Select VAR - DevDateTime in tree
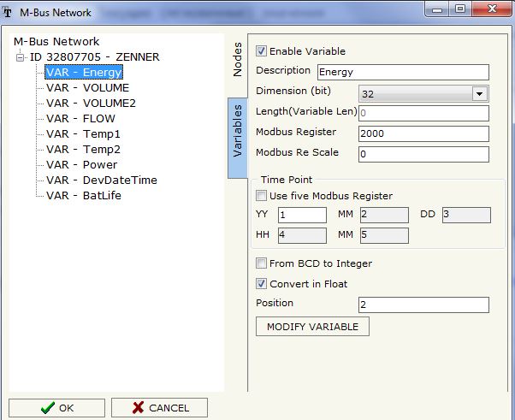The height and width of the screenshot is (420, 515). (101, 180)
